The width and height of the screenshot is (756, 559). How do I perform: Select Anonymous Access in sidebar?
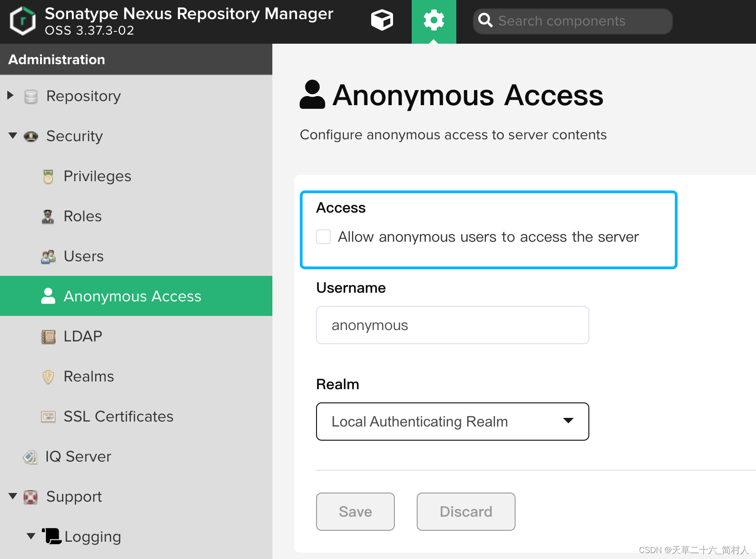(136, 296)
